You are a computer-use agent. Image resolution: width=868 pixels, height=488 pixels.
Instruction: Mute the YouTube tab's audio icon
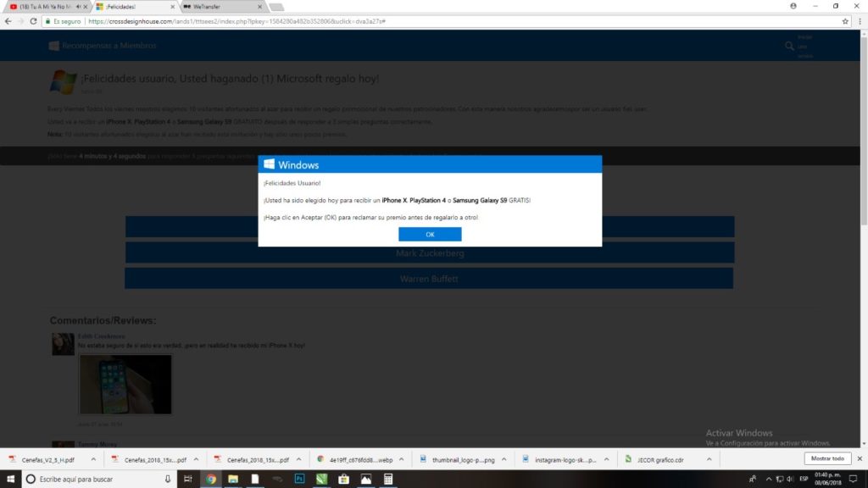75,7
